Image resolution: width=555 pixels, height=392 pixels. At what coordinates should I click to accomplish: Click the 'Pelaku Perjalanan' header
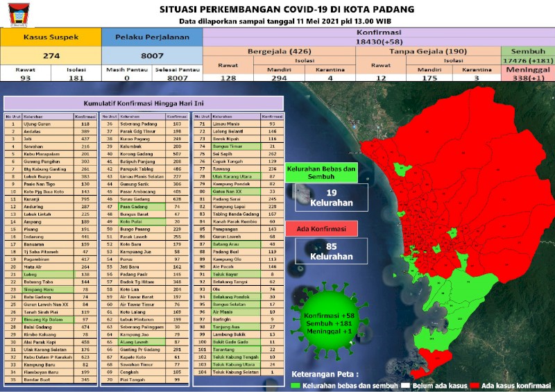(x=152, y=37)
